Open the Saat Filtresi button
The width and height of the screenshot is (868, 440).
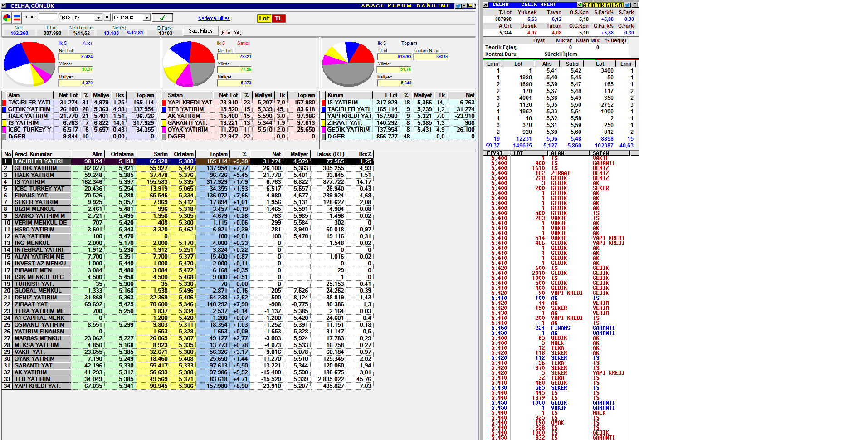[x=201, y=31]
